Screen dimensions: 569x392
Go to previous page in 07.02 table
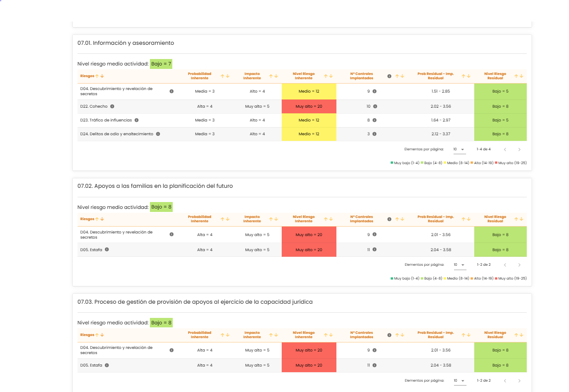click(x=505, y=265)
